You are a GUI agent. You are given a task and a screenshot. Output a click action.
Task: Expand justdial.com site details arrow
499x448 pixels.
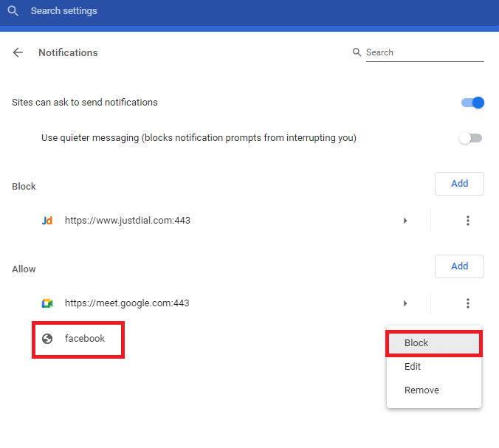click(x=405, y=221)
